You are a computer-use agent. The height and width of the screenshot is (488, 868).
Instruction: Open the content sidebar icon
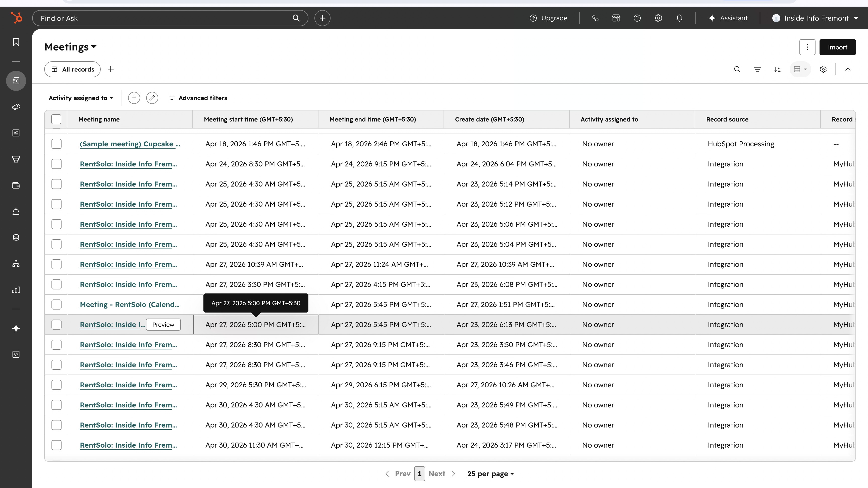tap(16, 133)
